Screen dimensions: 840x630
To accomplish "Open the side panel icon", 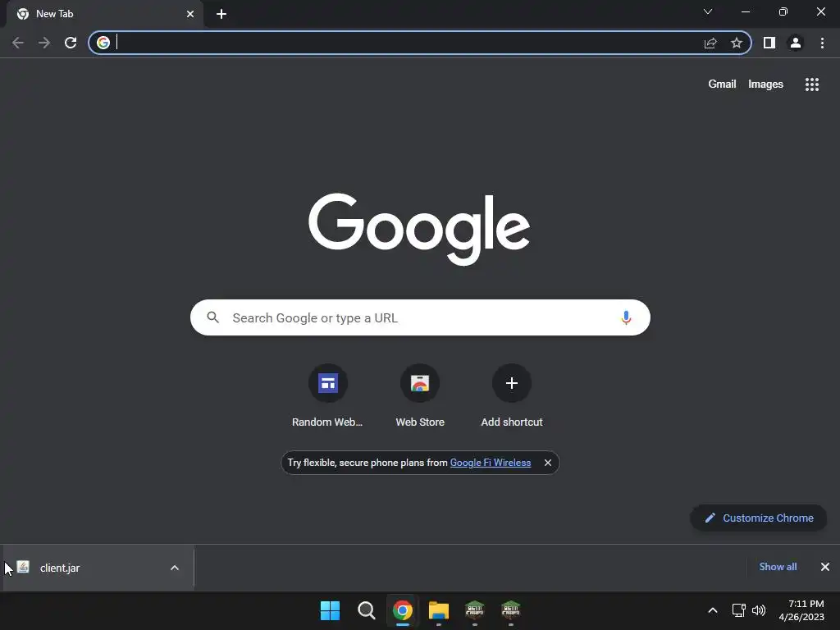I will click(x=769, y=43).
